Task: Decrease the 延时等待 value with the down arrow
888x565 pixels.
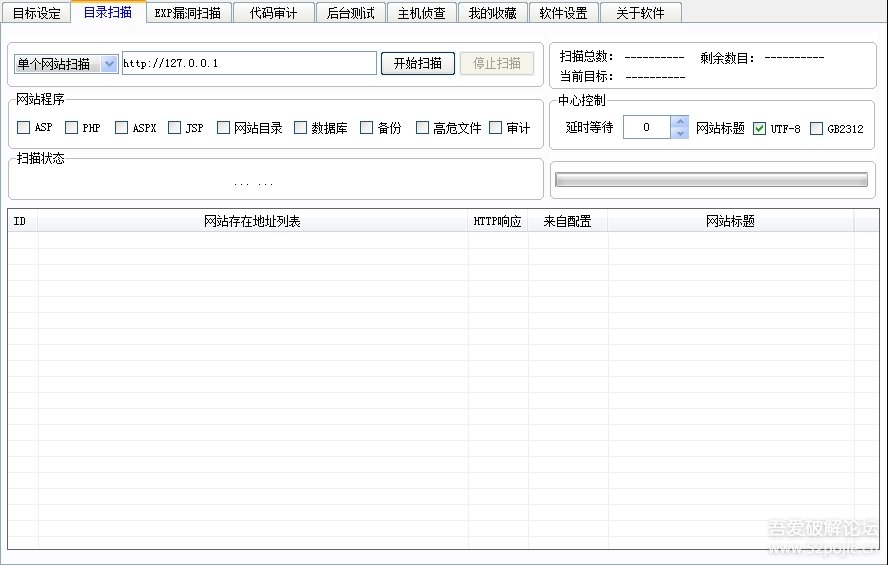Action: click(680, 133)
